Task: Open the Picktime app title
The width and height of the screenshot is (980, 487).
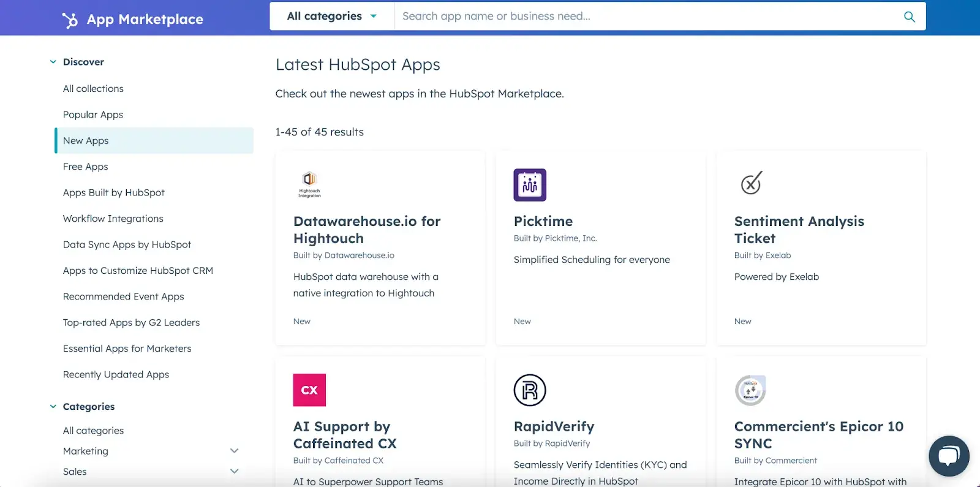Action: [x=543, y=222]
